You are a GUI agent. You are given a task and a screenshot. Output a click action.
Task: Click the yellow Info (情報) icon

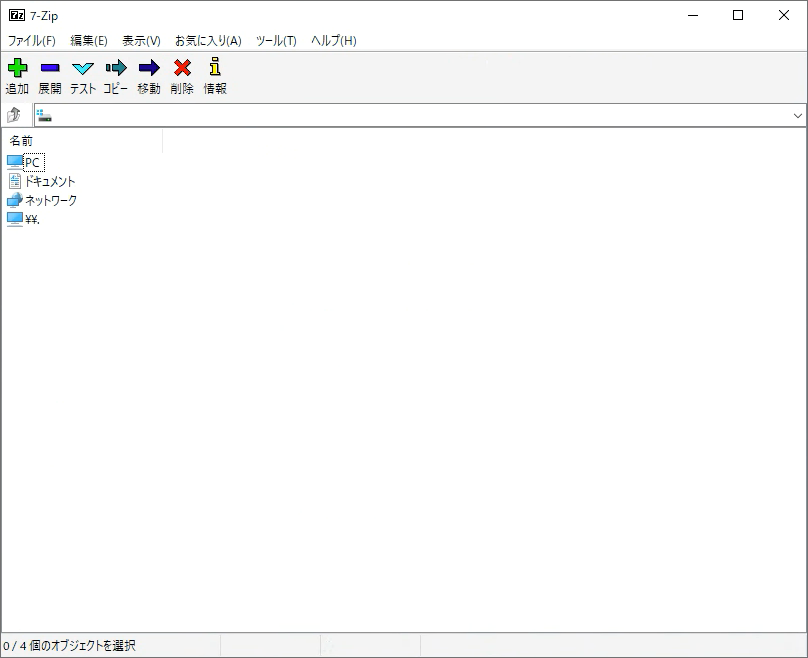[215, 68]
